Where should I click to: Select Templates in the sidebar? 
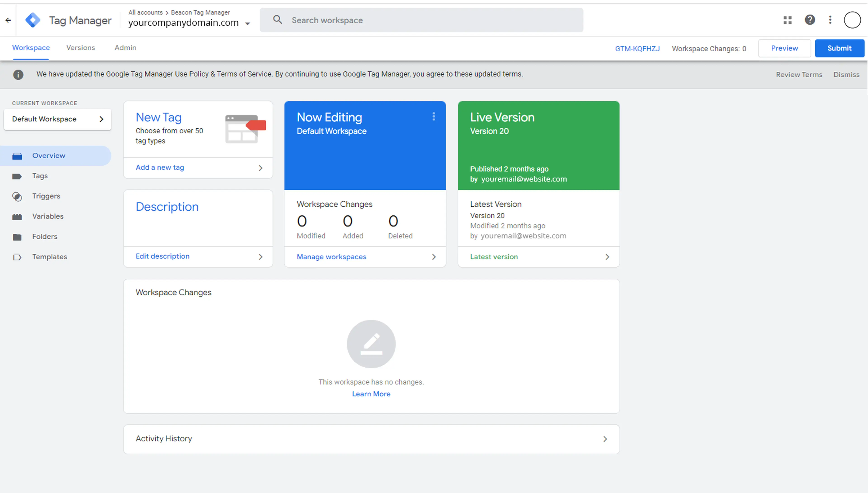[x=56, y=257]
